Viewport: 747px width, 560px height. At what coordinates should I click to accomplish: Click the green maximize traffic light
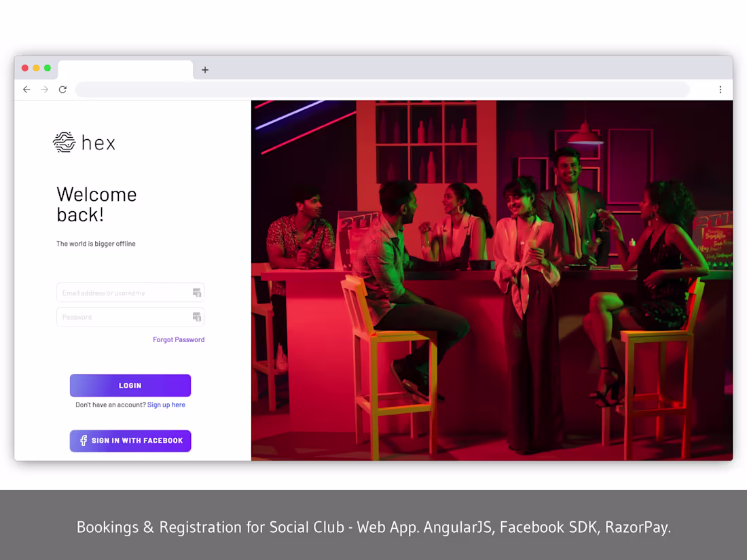click(x=47, y=69)
